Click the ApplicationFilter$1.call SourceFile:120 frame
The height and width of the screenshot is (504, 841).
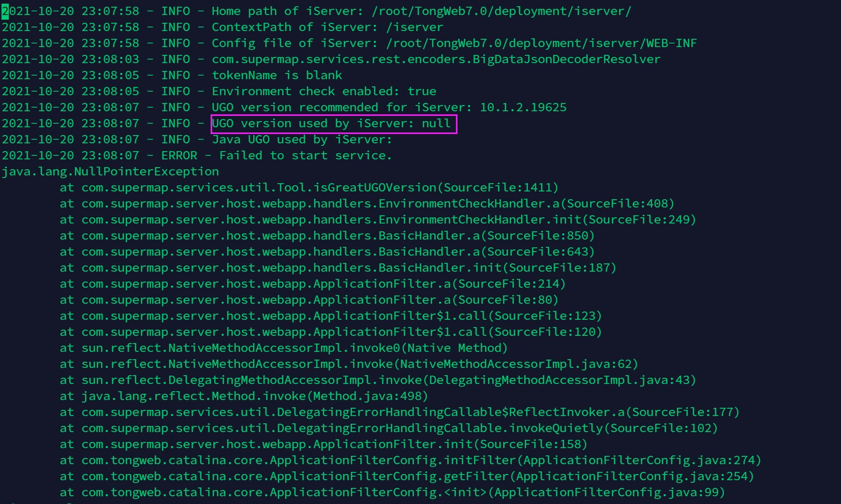tap(331, 332)
